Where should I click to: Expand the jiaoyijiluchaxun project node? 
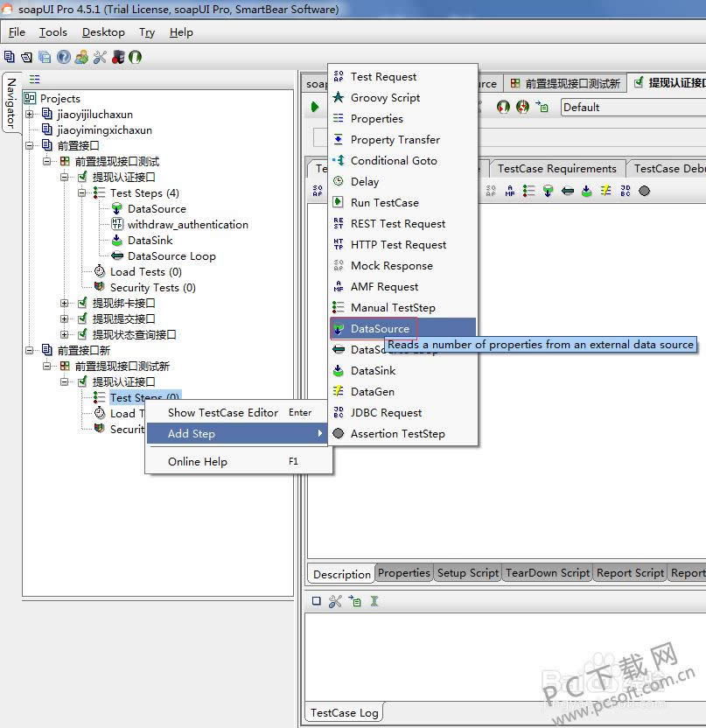[30, 115]
